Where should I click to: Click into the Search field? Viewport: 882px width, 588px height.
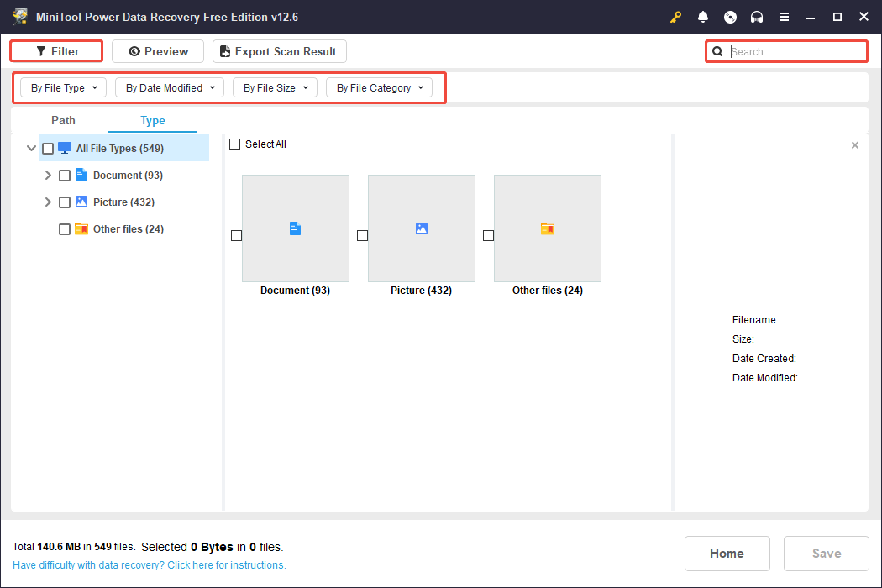click(794, 51)
